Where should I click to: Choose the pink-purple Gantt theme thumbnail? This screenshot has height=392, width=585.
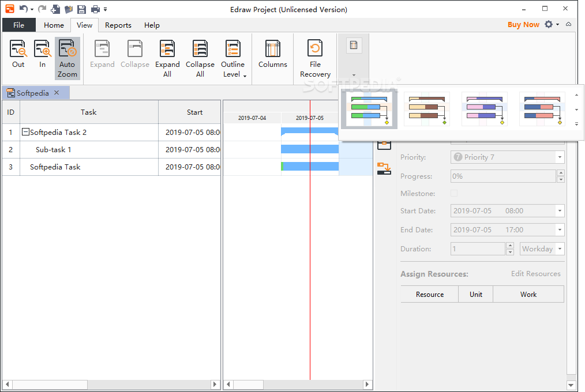484,109
